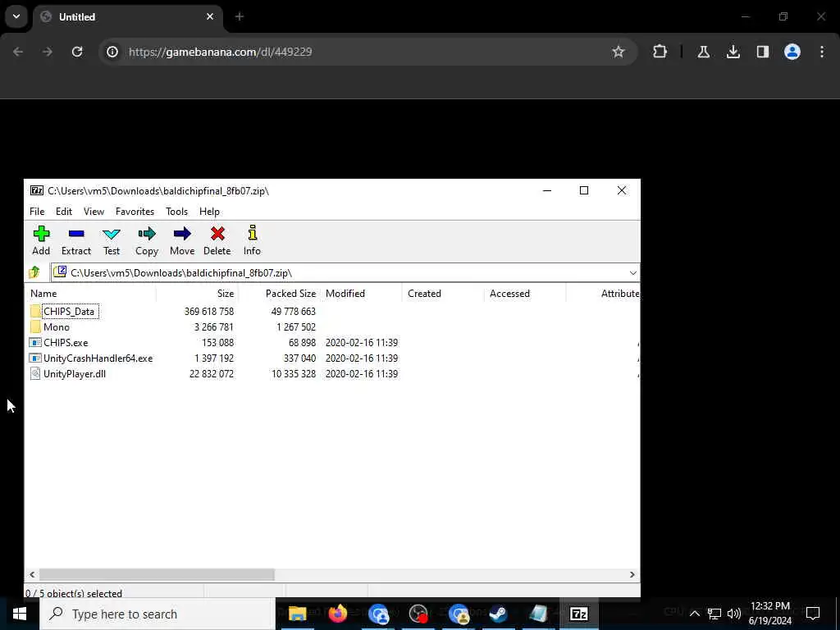This screenshot has width=840, height=630.
Task: Open the notification center icon
Action: point(813,613)
